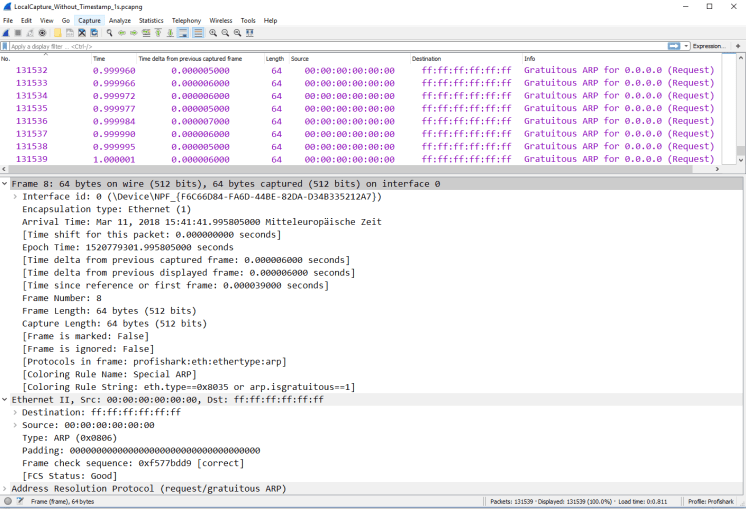Reset text to normal size icon

pos(237,33)
